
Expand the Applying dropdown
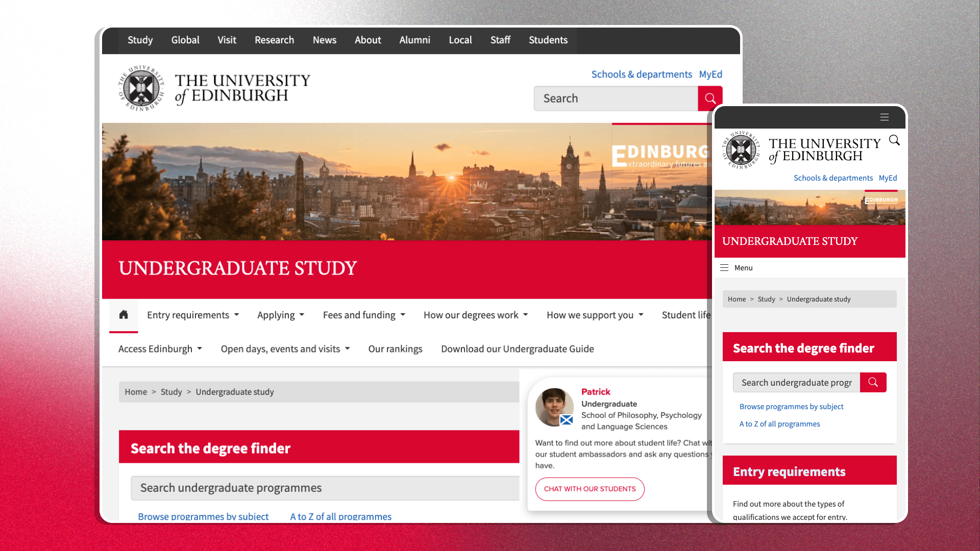click(281, 315)
